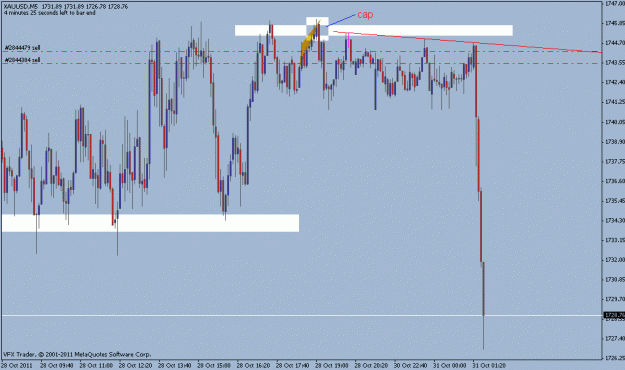The width and height of the screenshot is (625, 370).
Task: Click the '28 Oct 20:20' time axis label
Action: coord(371,365)
